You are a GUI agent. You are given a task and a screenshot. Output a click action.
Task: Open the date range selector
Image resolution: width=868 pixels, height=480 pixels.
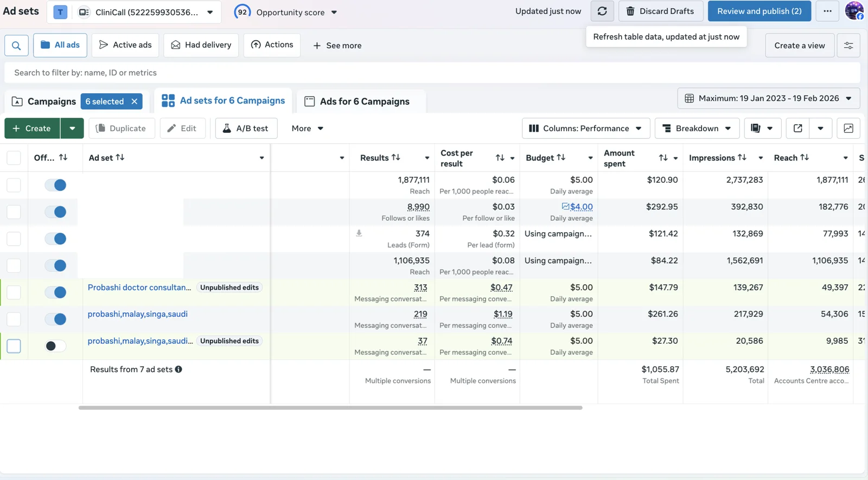point(768,98)
